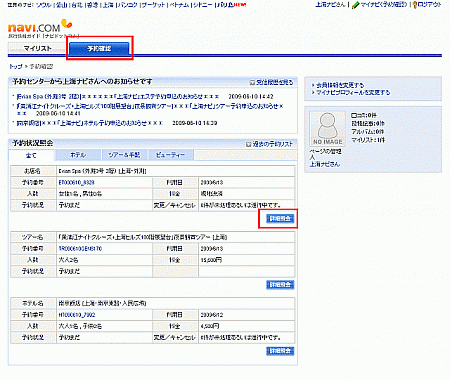Open 過去の予約リスト link
The width and height of the screenshot is (450, 380).
[272, 144]
